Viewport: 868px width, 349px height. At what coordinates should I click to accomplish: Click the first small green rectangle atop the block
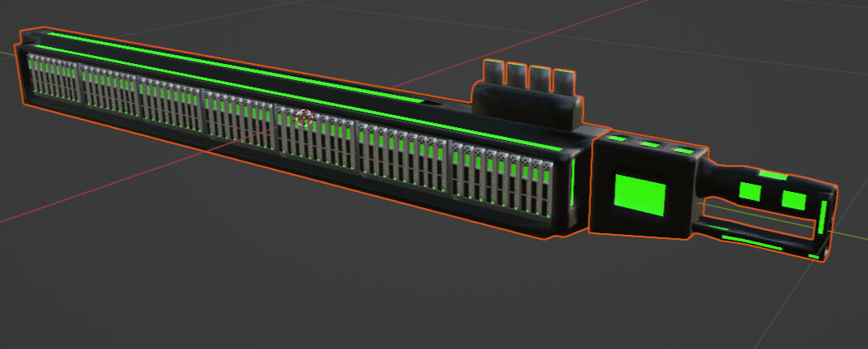click(x=619, y=139)
